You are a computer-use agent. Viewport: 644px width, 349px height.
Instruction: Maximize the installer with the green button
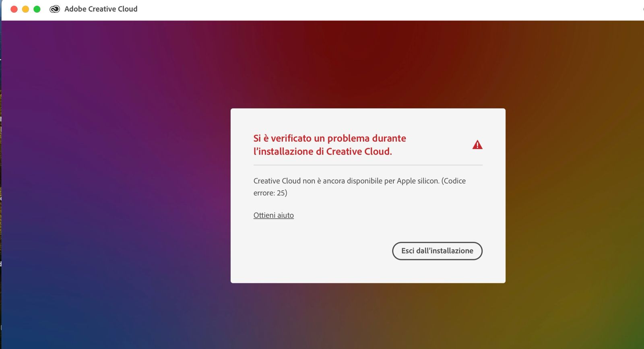pyautogui.click(x=37, y=9)
